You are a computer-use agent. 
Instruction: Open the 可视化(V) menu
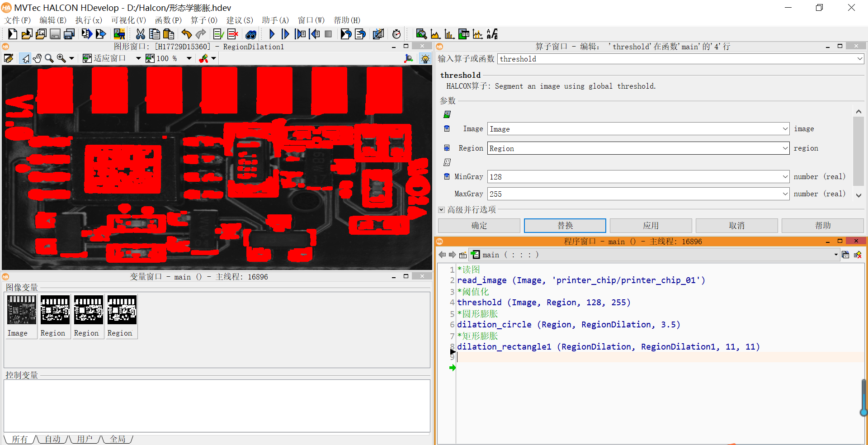point(128,20)
